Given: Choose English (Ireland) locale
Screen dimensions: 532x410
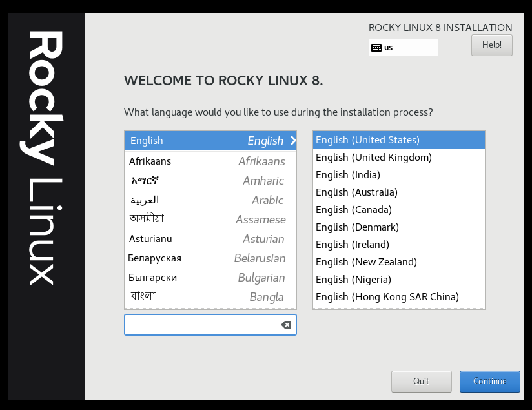Looking at the screenshot, I should pos(398,244).
